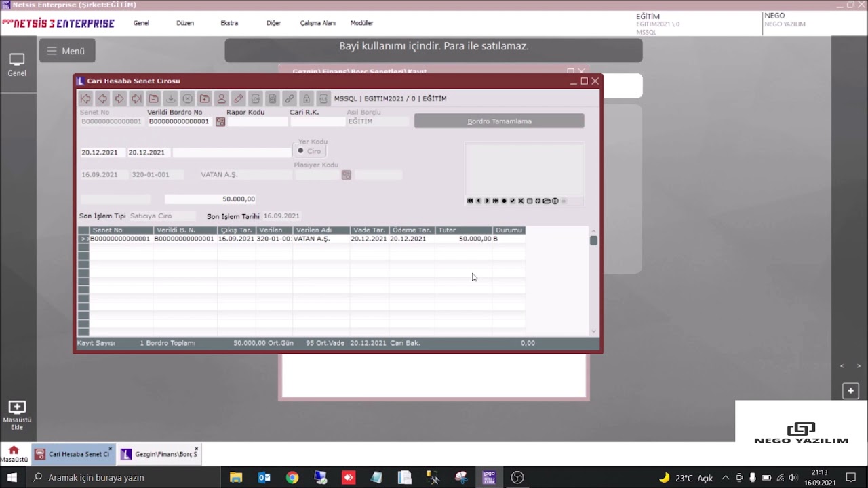Click the folder-minus toolbar icon

coord(153,99)
